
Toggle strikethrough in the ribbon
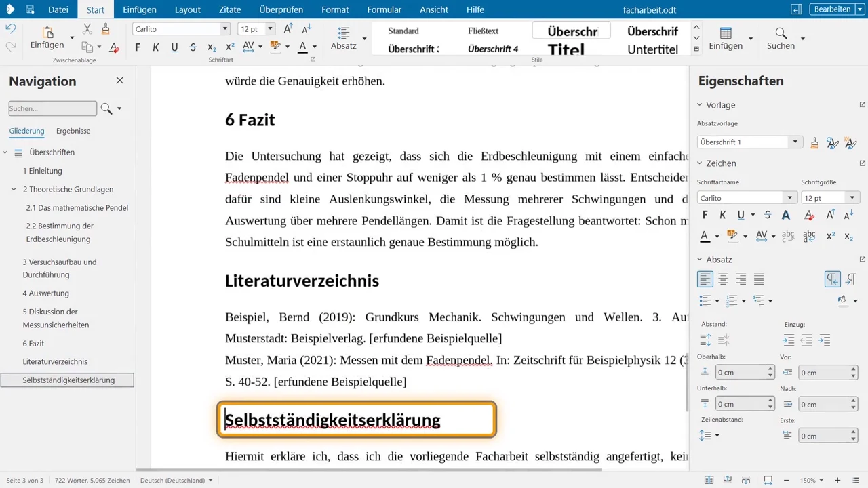click(193, 47)
